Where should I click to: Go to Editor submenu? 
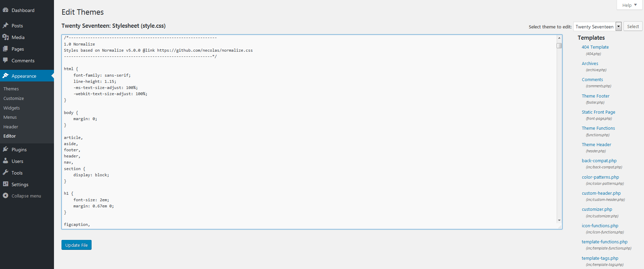10,136
